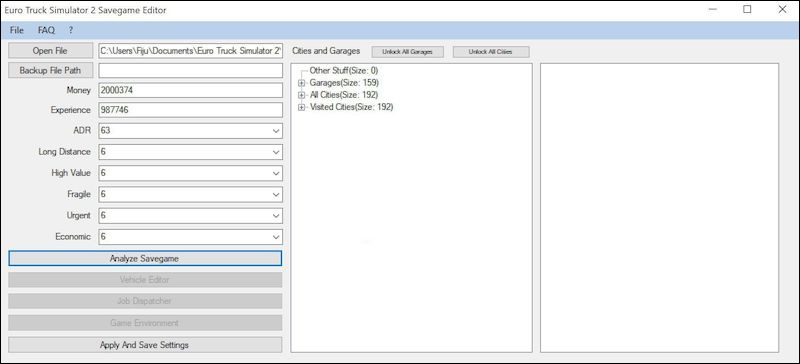Expand the Garages tree node
Screen dimensions: 800x364
coord(302,83)
